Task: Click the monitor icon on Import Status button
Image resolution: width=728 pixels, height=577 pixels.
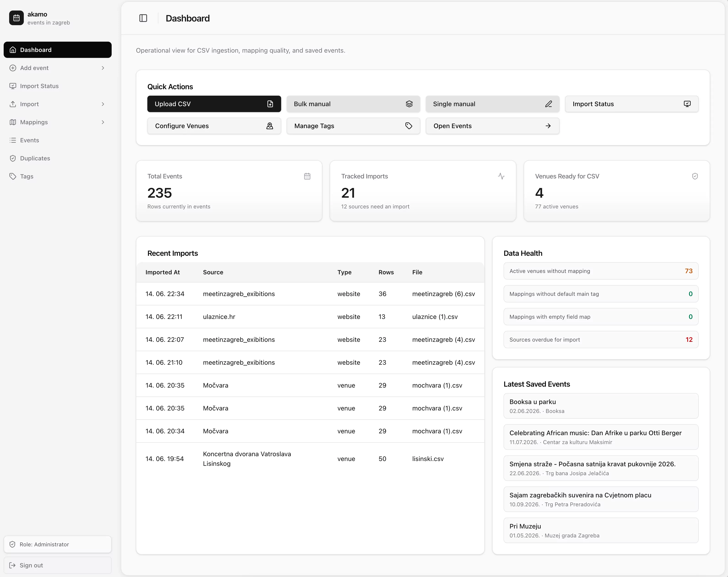Action: pyautogui.click(x=687, y=104)
